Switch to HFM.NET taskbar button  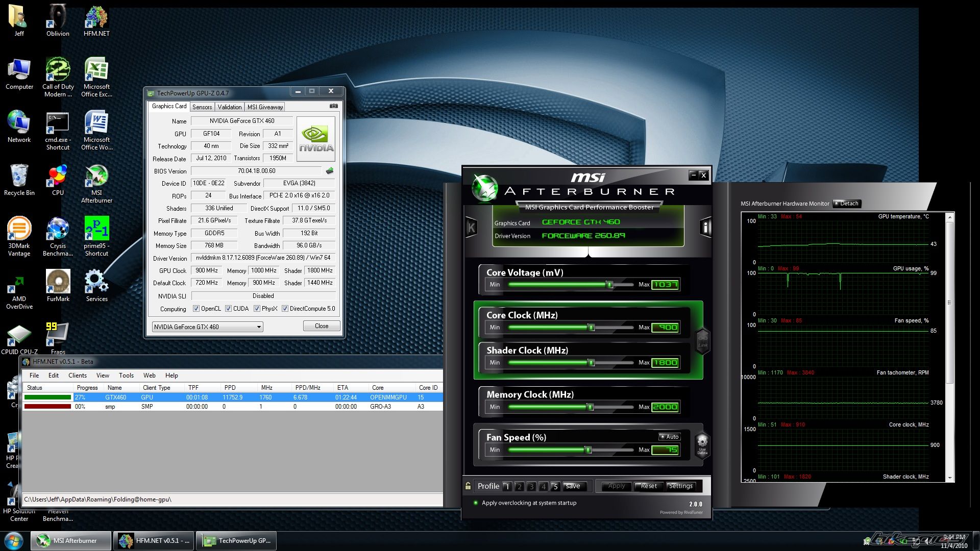[x=154, y=541]
